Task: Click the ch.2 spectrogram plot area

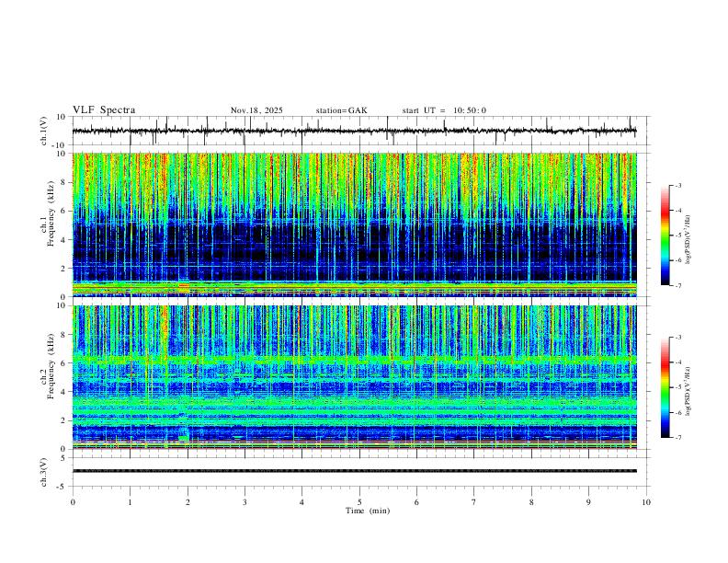Action: pyautogui.click(x=354, y=377)
